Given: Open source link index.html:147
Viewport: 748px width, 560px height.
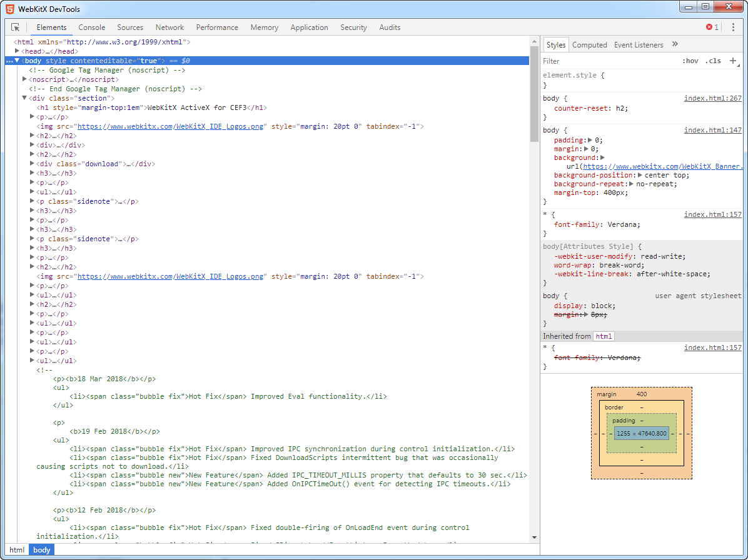Looking at the screenshot, I should tap(713, 130).
